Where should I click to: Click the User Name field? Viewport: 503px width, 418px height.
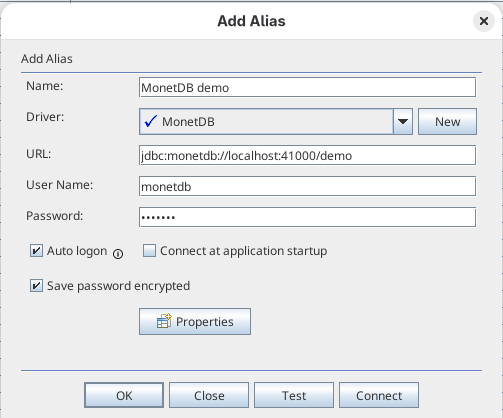(307, 186)
